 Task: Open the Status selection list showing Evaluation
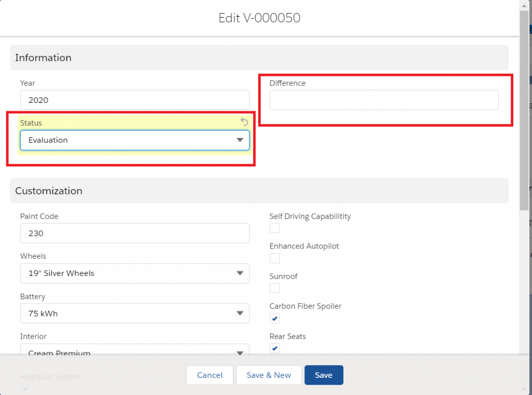[135, 140]
